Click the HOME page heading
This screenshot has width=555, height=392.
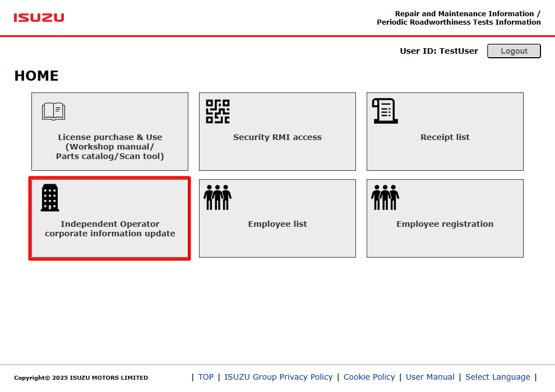[36, 76]
